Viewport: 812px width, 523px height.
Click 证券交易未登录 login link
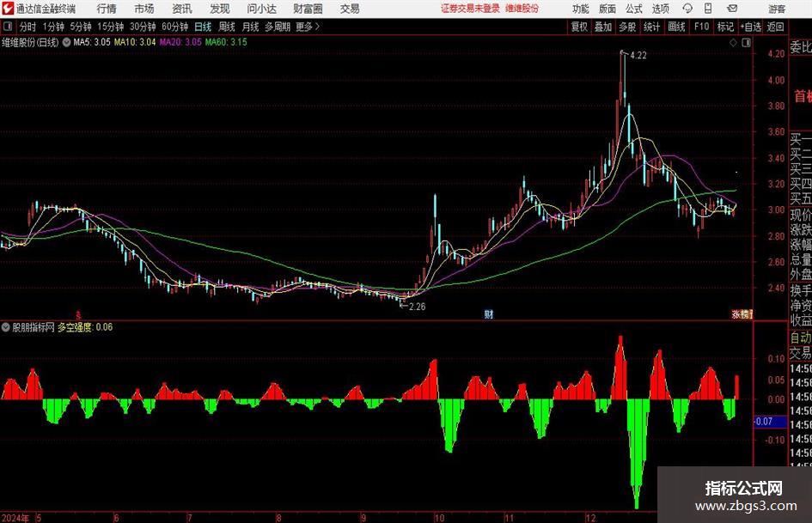[470, 9]
